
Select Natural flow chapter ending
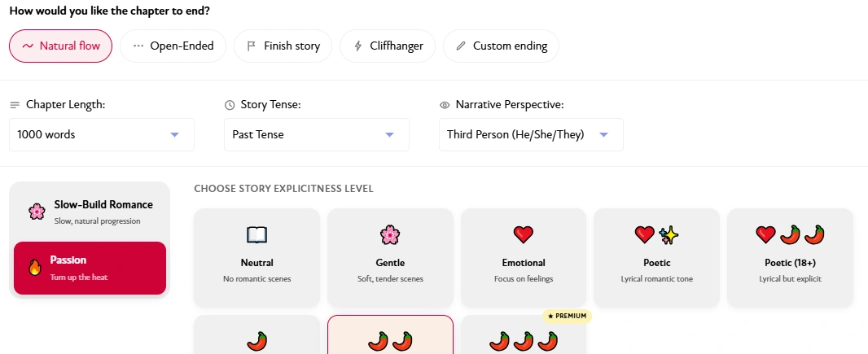61,46
